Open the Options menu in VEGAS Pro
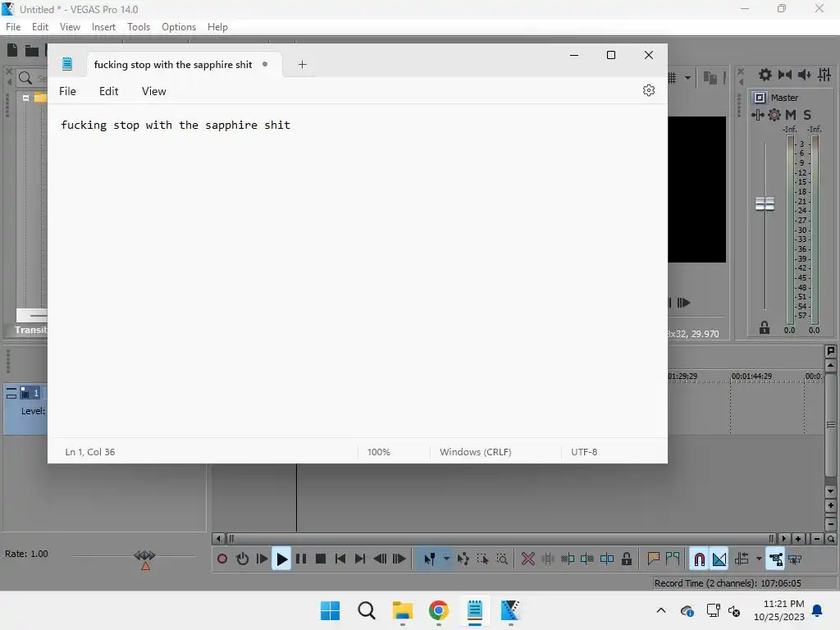 coord(178,27)
